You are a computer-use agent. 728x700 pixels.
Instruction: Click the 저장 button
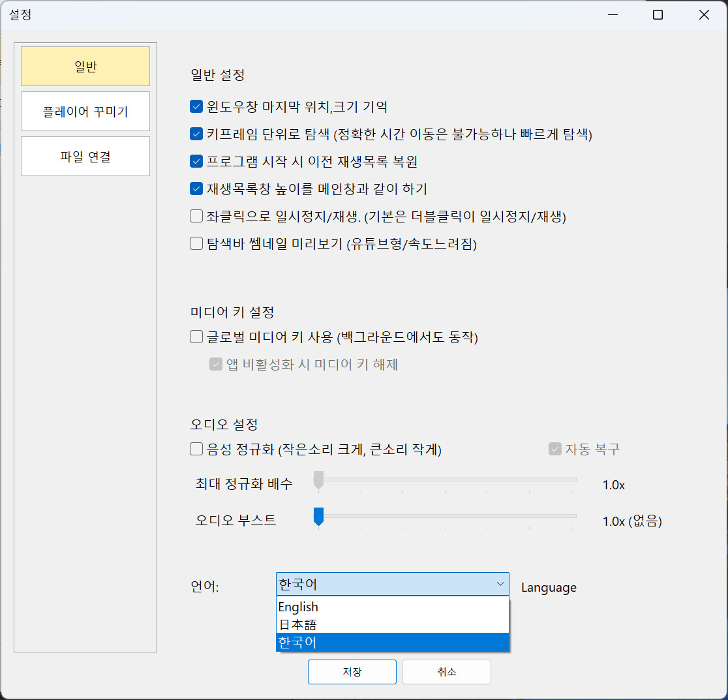tap(352, 672)
